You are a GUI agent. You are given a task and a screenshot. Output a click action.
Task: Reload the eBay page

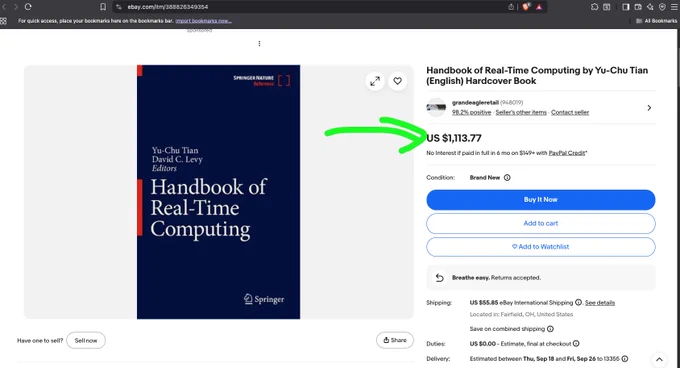pos(28,7)
